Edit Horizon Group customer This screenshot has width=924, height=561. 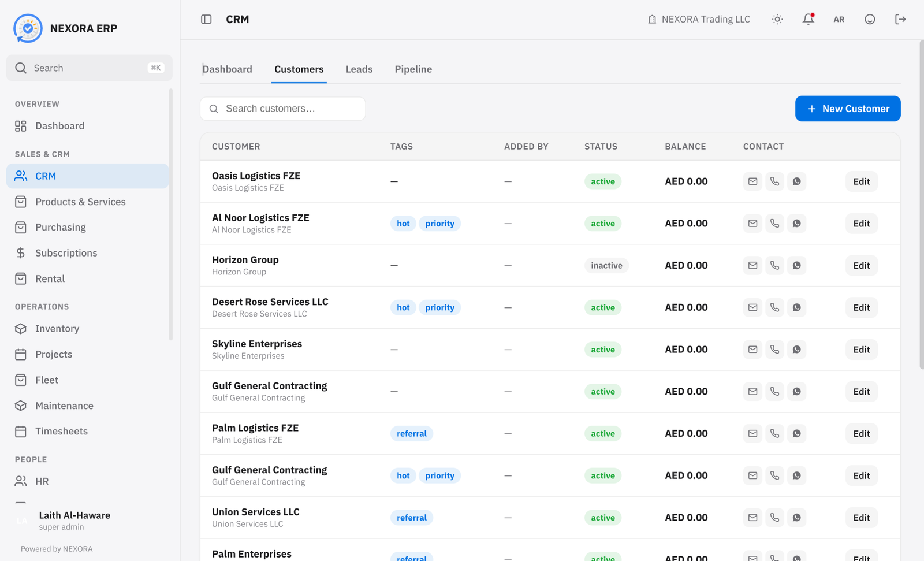click(x=862, y=265)
